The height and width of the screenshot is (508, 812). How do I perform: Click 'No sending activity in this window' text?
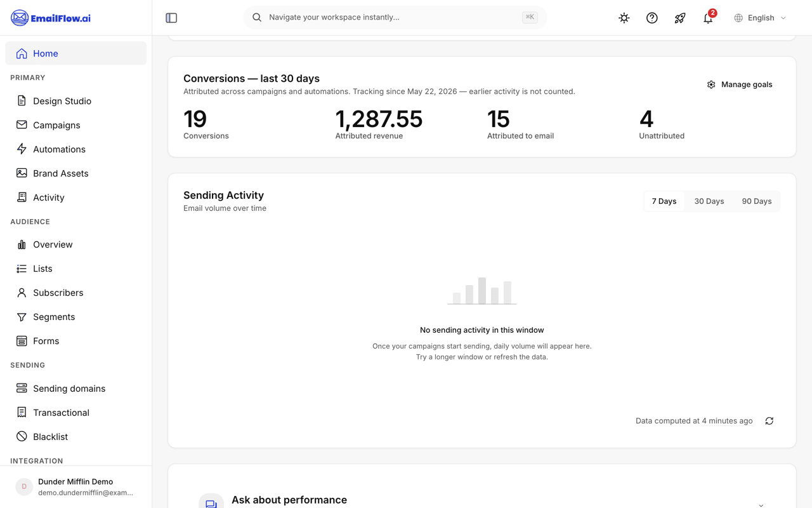482,330
